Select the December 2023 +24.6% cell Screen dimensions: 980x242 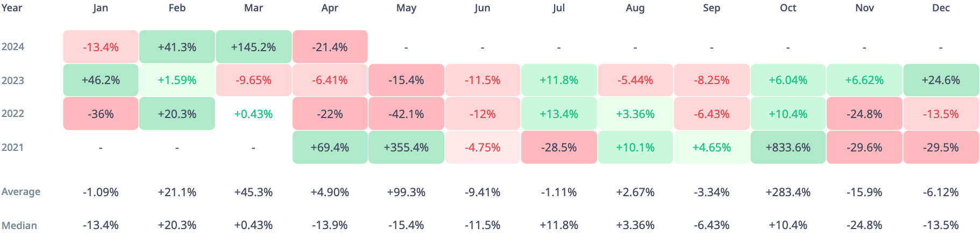(x=941, y=80)
